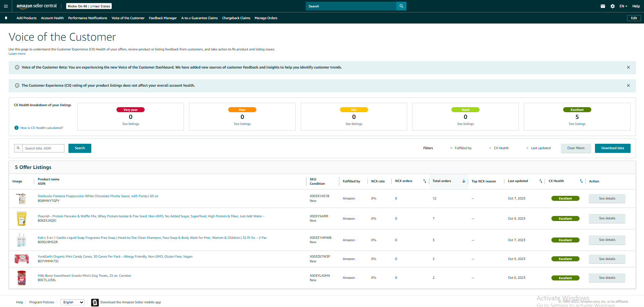See listings under Fair card

tap(354, 124)
